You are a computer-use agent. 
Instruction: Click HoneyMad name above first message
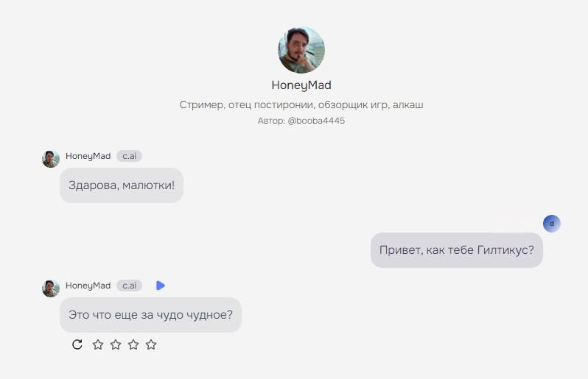[88, 156]
